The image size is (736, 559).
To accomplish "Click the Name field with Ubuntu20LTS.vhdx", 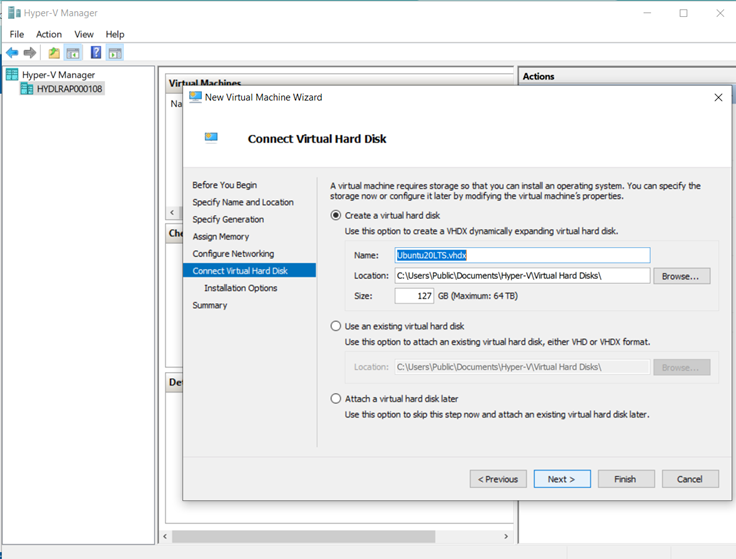I will pyautogui.click(x=522, y=255).
